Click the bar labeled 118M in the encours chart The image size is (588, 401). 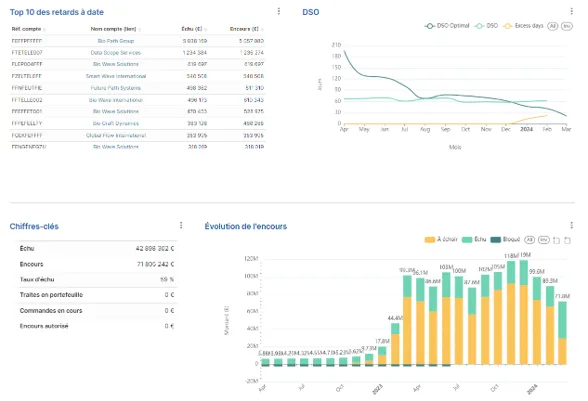[511, 313]
